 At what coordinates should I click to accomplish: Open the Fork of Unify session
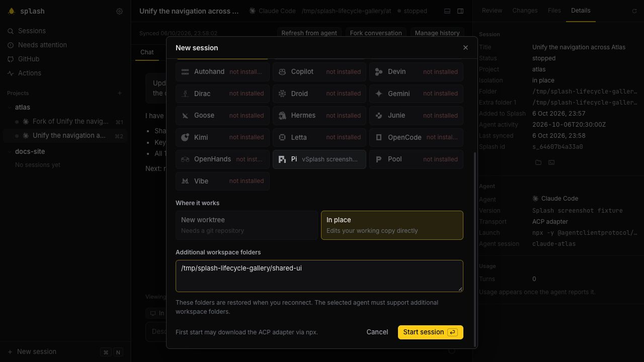[x=65, y=122]
